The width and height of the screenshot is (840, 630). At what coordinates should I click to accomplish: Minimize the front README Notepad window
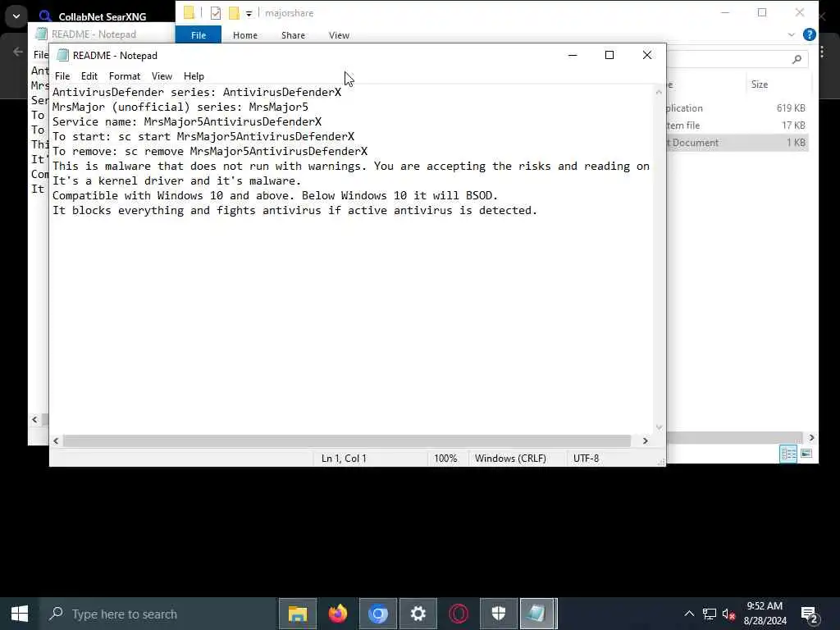573,55
